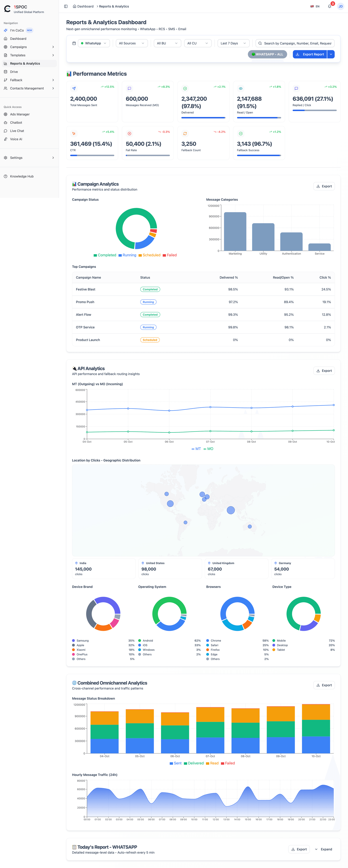Open Export Report format arrow dropdown
Screen dimensions: 348x868
point(331,54)
